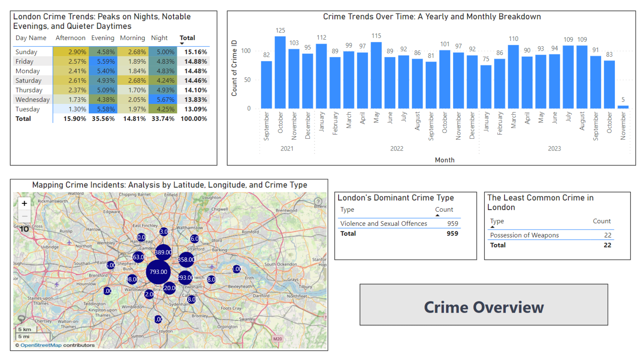Click the Sunday Afternoon cell 2.90%

click(x=71, y=52)
